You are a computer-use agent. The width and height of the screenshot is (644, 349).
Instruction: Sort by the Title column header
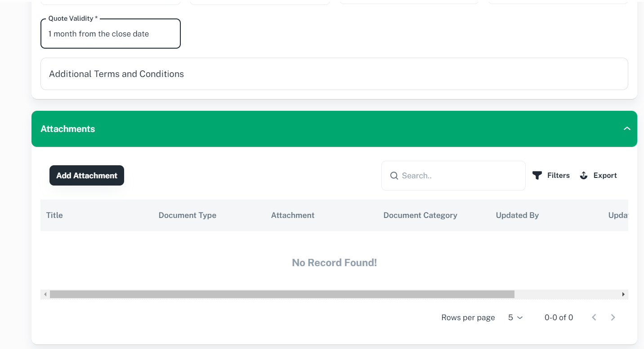(x=54, y=215)
